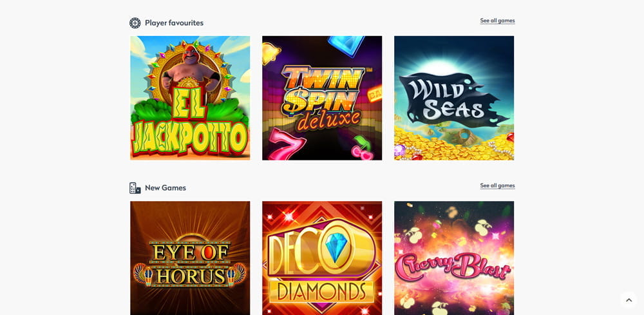Image resolution: width=644 pixels, height=315 pixels.
Task: Open the Twin Spin deluxe game
Action: [x=322, y=98]
